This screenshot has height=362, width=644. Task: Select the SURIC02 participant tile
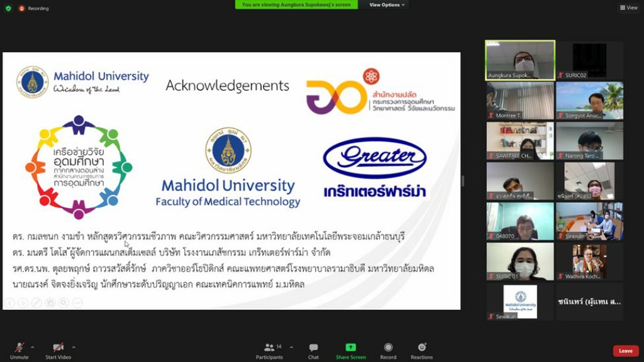pos(589,60)
